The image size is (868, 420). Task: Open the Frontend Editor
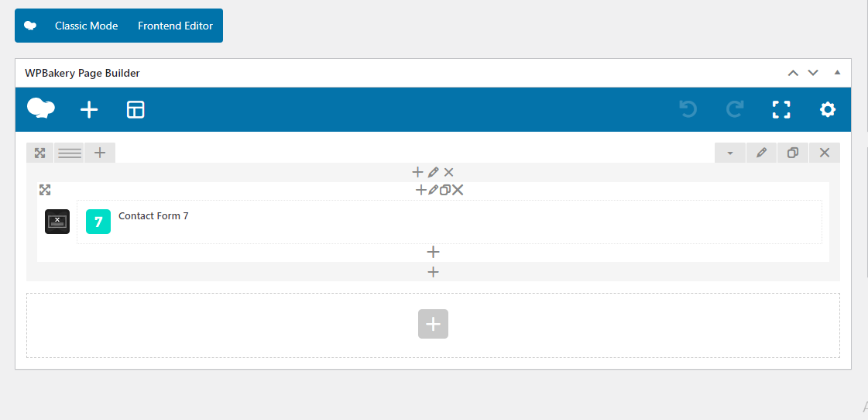point(176,26)
